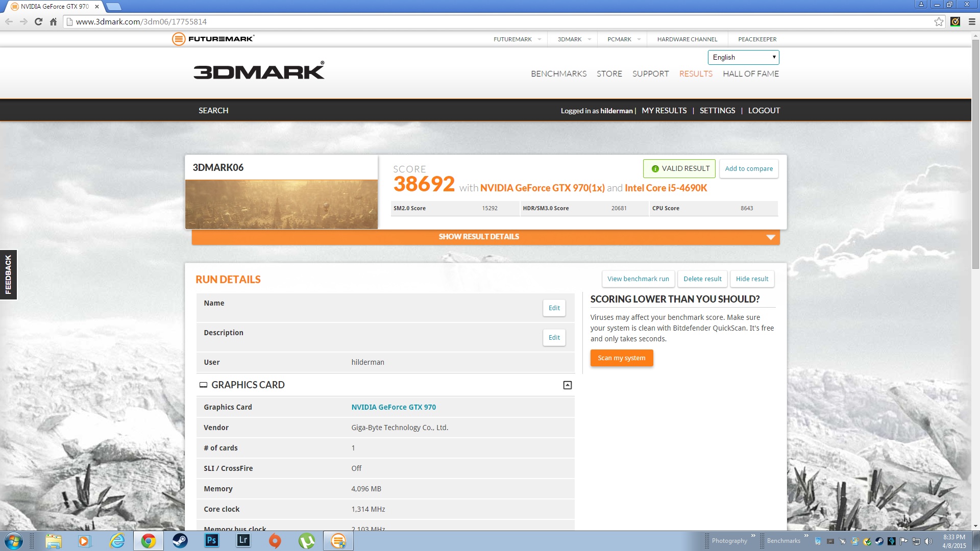Open the PEACEKEEPER link
980x551 pixels.
757,39
